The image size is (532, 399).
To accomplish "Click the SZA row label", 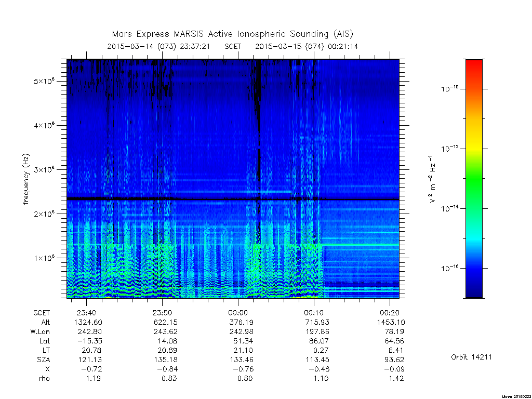I will [x=44, y=360].
